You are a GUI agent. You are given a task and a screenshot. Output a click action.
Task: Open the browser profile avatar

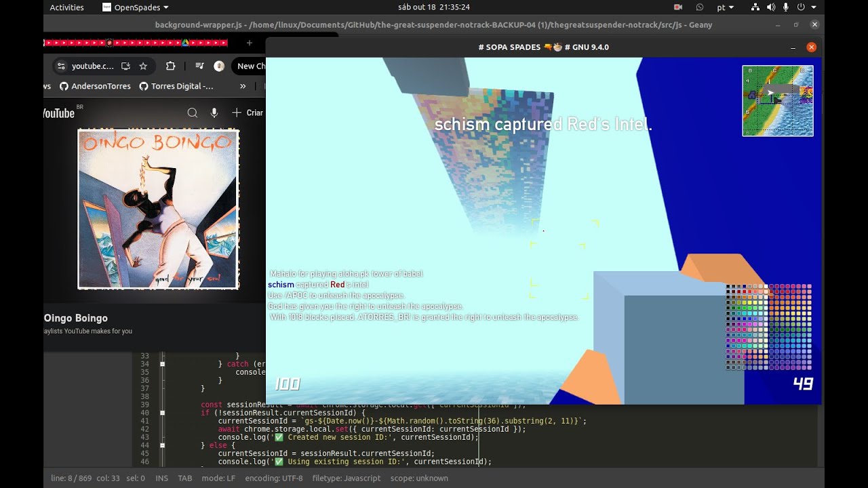tap(219, 66)
